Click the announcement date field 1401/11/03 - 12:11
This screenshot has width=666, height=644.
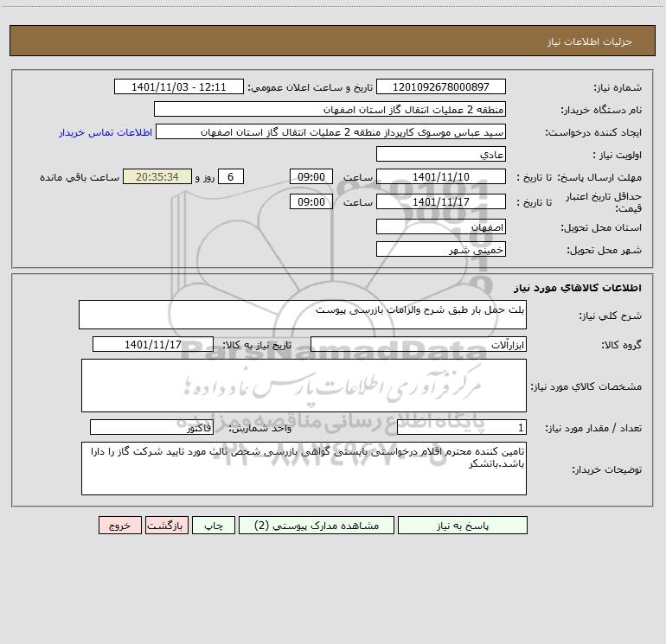[x=179, y=86]
